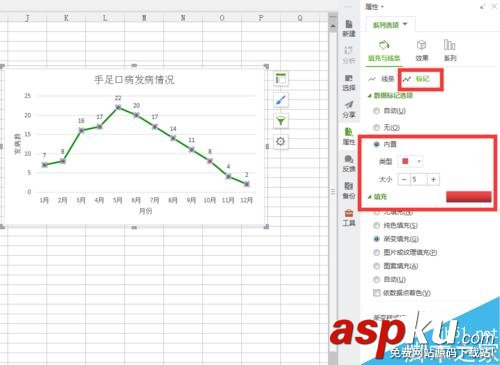
Task: Open the 新建 sidebar panel
Action: click(x=349, y=28)
